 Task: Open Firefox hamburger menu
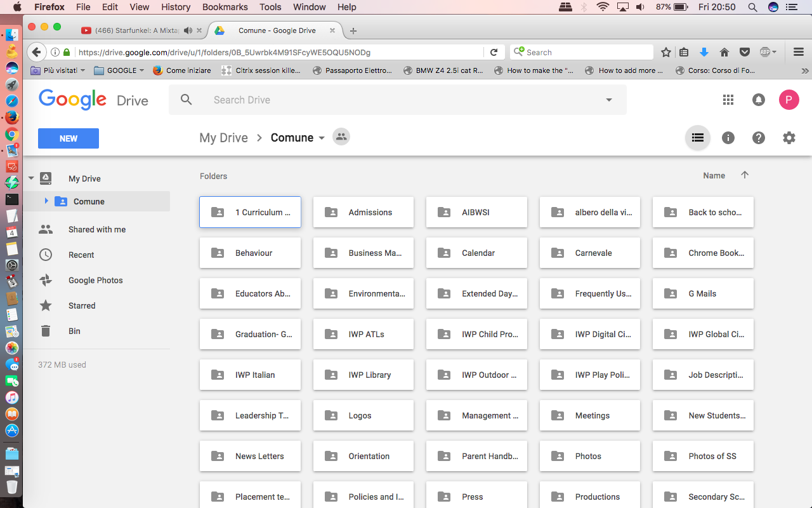pyautogui.click(x=799, y=52)
